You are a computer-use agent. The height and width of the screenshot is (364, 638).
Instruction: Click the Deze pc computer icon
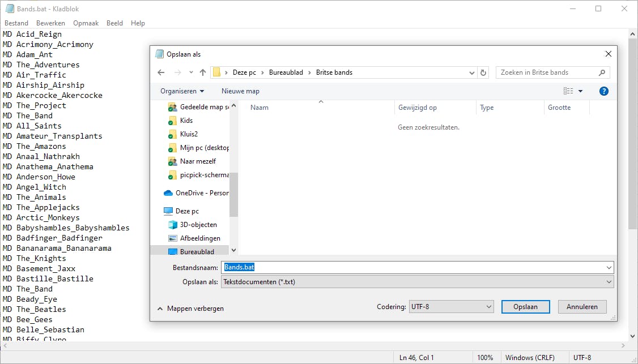click(x=168, y=211)
